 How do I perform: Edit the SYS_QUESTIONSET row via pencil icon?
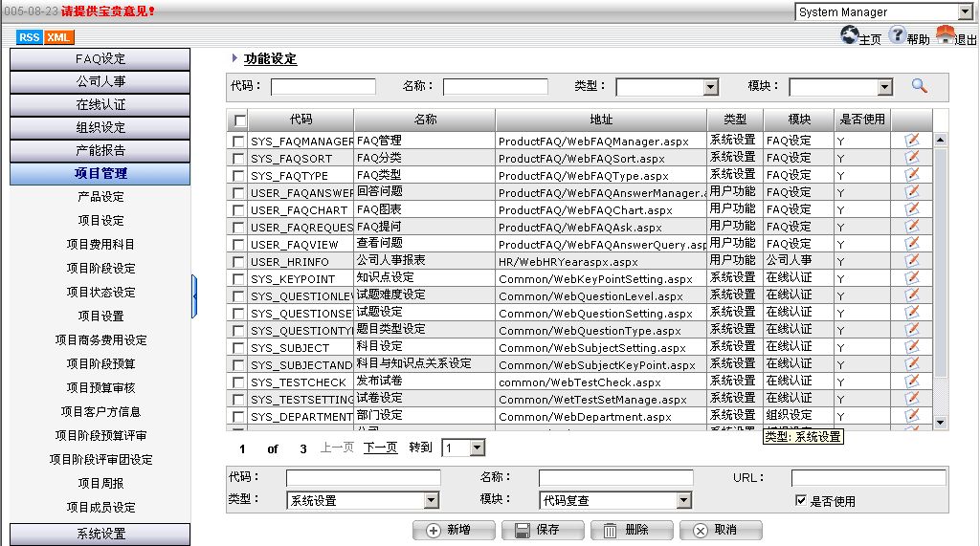pyautogui.click(x=912, y=312)
